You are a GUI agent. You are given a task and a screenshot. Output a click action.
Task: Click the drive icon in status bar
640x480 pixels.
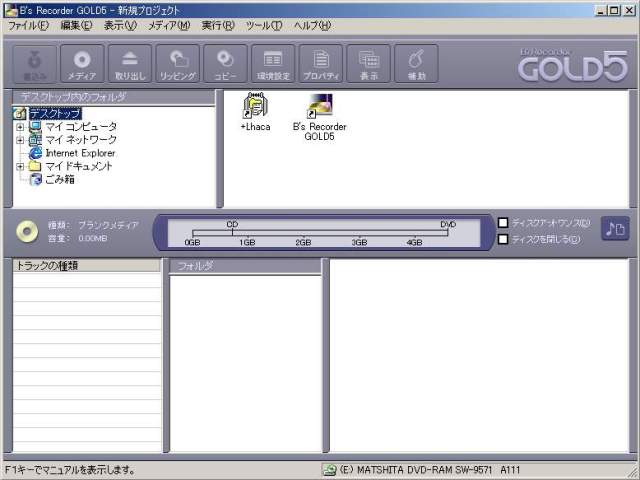[329, 470]
